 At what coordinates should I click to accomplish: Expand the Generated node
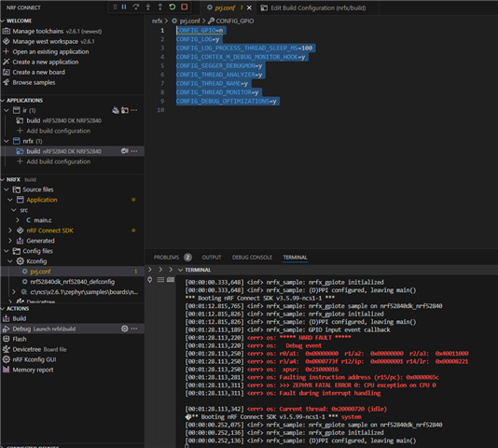pyautogui.click(x=10, y=241)
